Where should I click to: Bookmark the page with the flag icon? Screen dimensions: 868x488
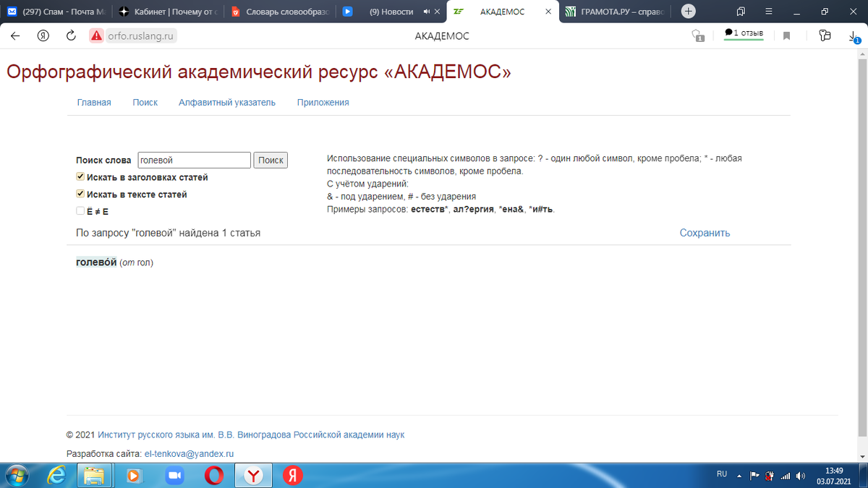(x=786, y=35)
